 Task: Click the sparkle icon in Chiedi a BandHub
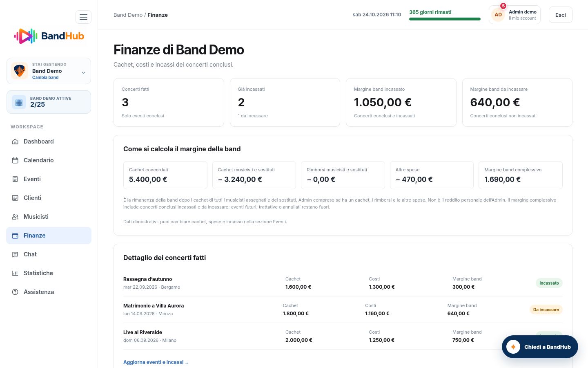(513, 347)
